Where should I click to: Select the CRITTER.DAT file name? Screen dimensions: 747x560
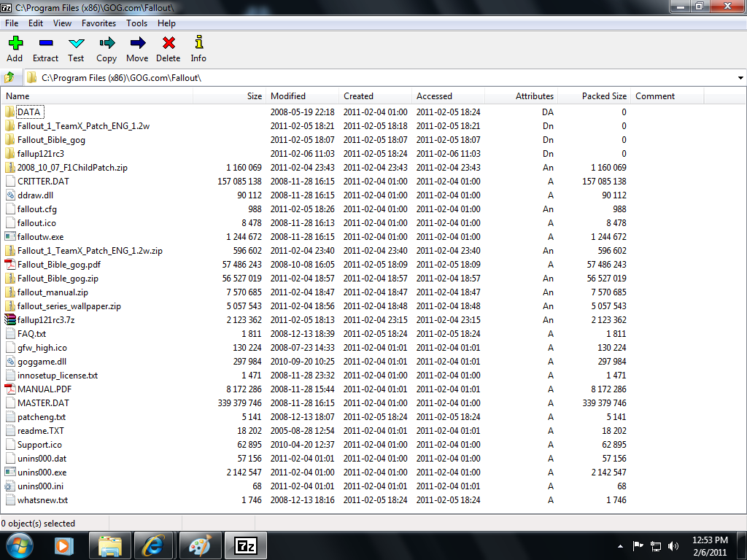(43, 182)
